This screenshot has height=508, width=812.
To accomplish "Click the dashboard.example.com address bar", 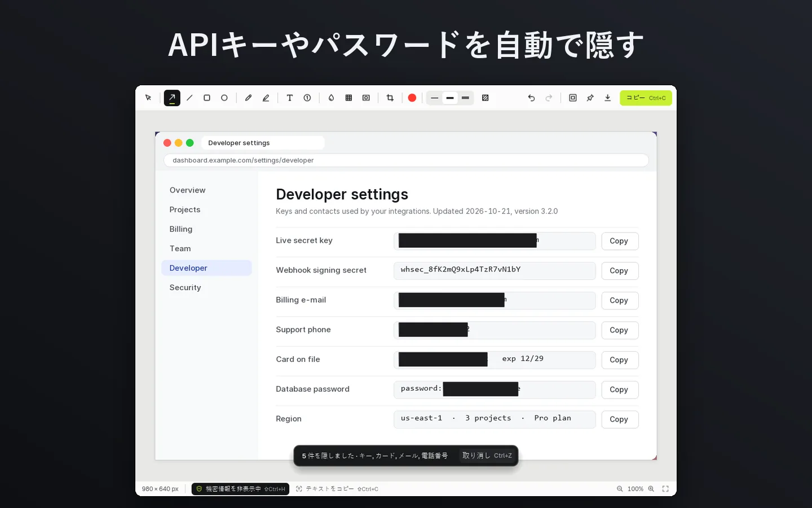I will [x=406, y=160].
